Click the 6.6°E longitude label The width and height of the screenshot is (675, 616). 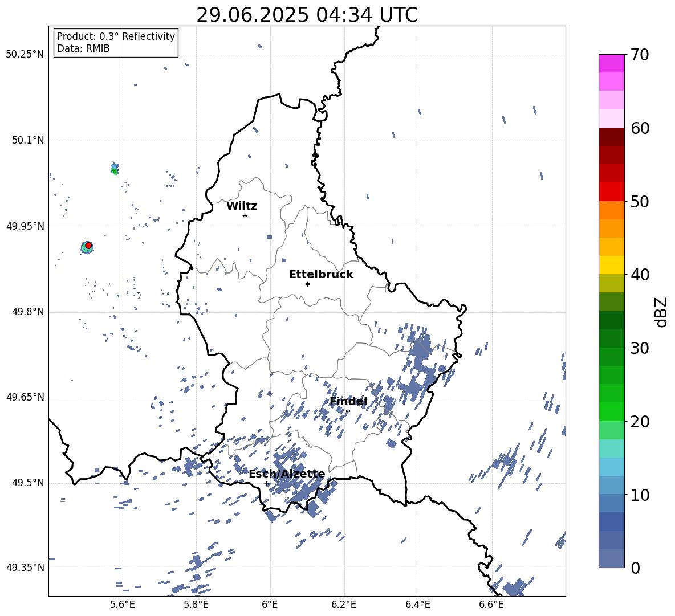click(x=491, y=605)
